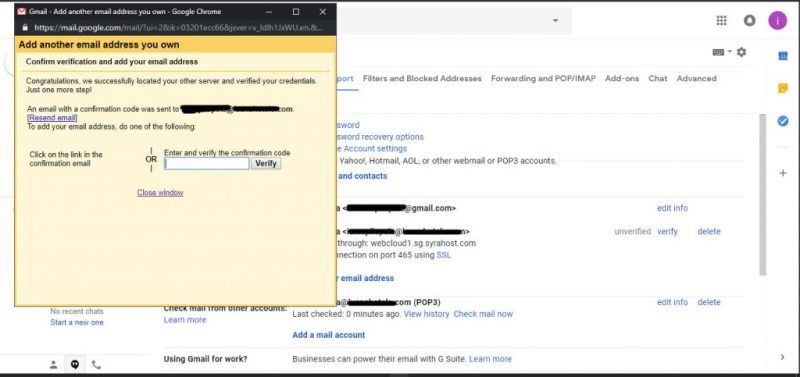Open the Add-ons settings tab

point(622,79)
